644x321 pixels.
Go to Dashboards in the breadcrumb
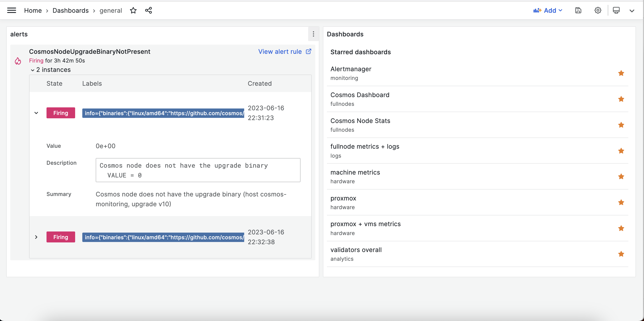click(71, 10)
